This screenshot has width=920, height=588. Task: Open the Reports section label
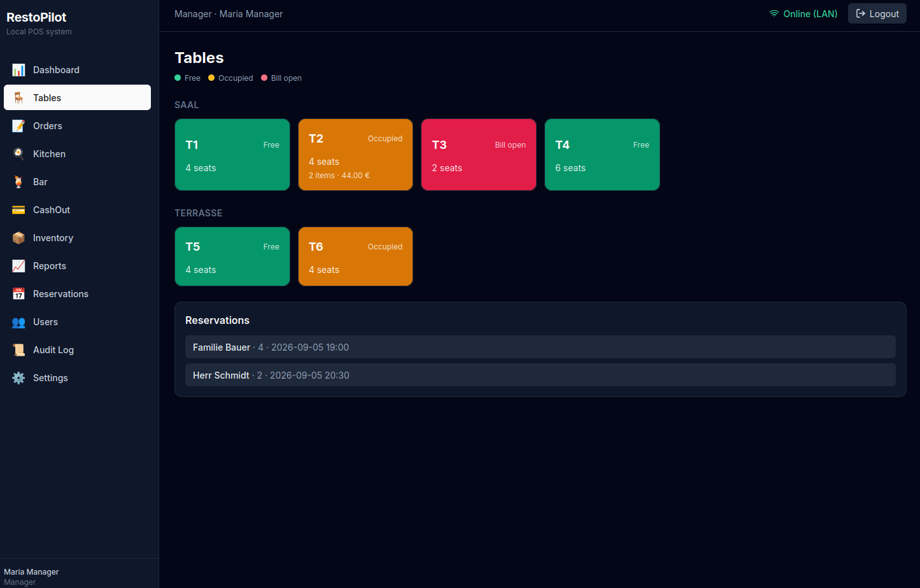pyautogui.click(x=50, y=266)
